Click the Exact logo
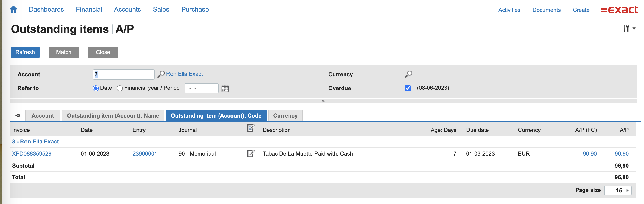The image size is (644, 204). (619, 10)
